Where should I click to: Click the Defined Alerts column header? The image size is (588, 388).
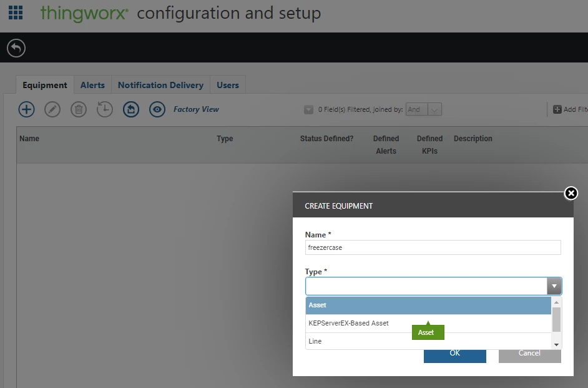coord(386,144)
